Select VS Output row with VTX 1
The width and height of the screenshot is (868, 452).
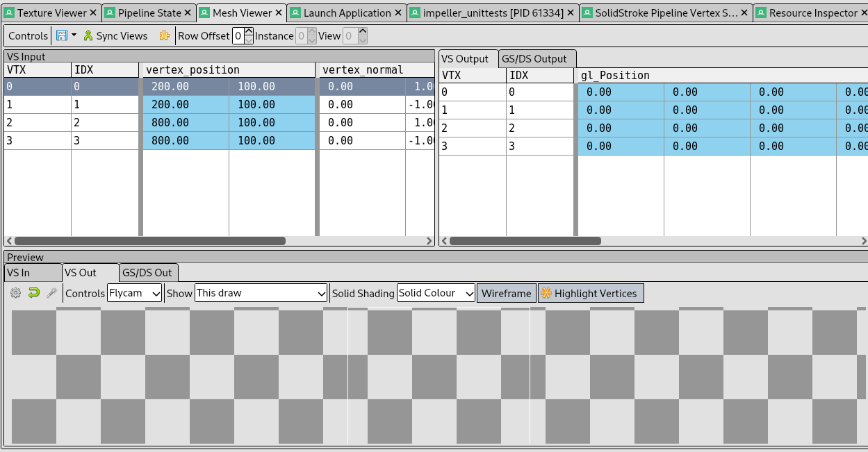[x=653, y=110]
